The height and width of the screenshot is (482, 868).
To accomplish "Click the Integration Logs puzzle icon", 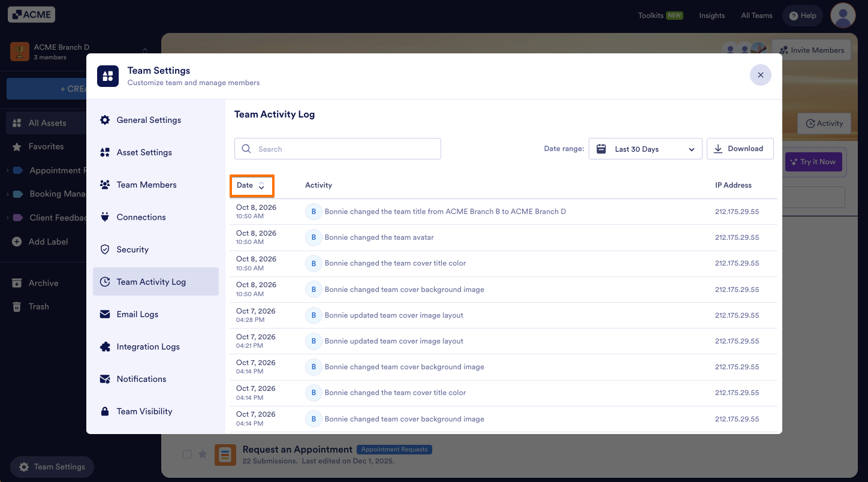I will (105, 347).
